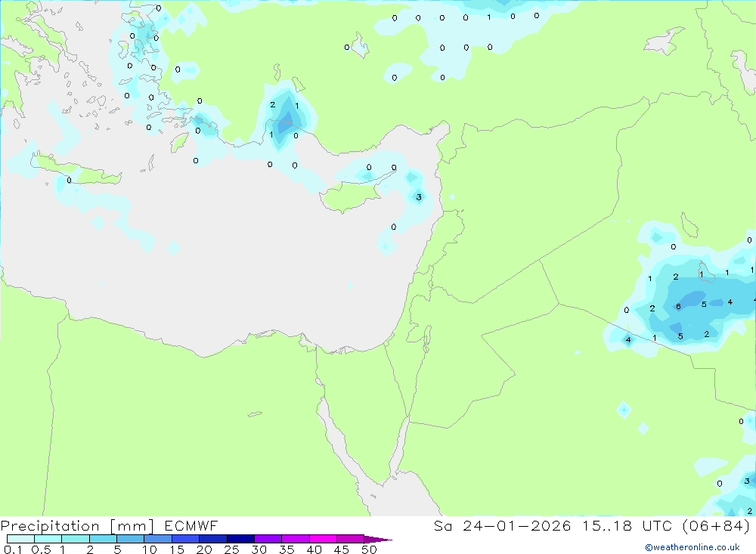756x554 pixels.
Task: Pick the 10–15 mm legend color swatch
Action: point(158,539)
